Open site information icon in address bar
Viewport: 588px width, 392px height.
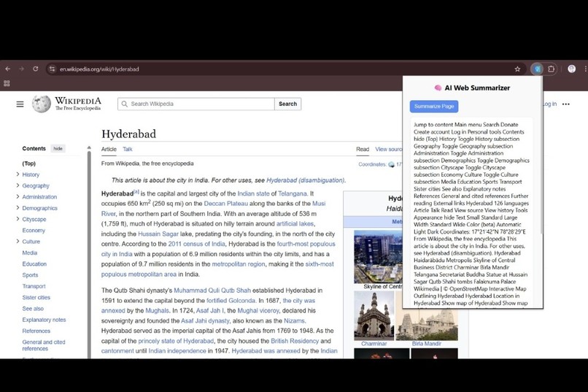tap(52, 69)
